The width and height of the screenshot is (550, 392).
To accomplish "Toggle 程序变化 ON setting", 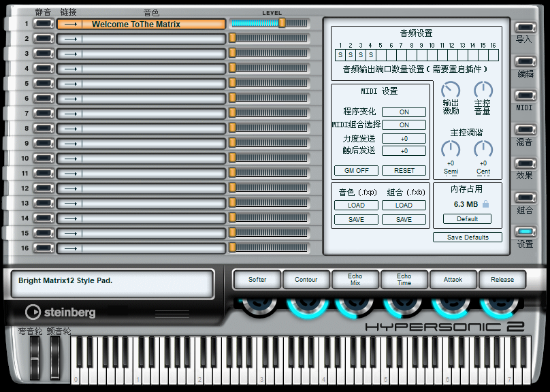I will [x=404, y=112].
